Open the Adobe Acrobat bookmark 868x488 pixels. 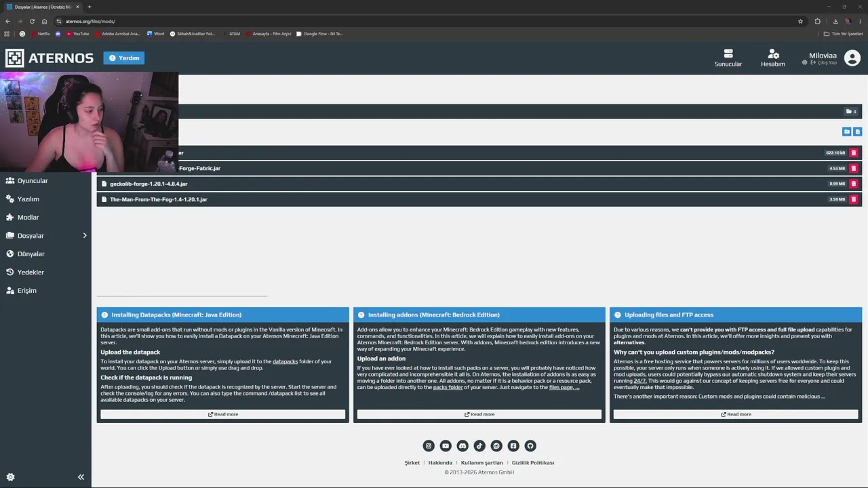[x=117, y=34]
